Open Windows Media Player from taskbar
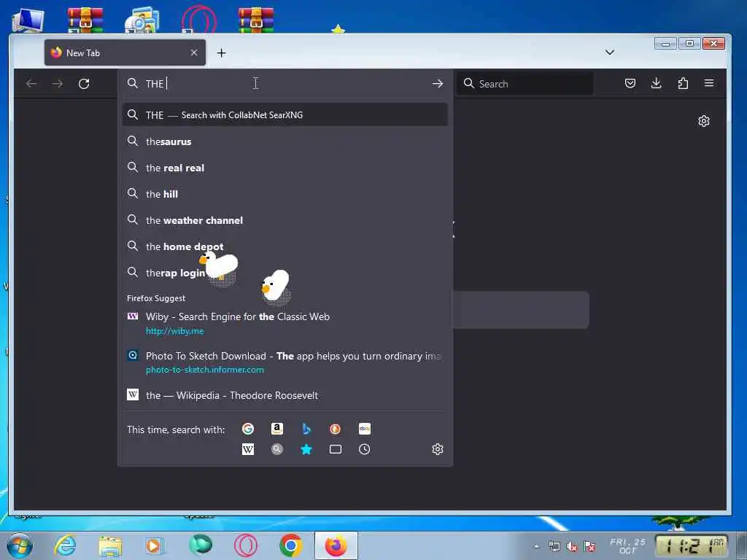Screen dimensions: 747x560 pos(155,545)
